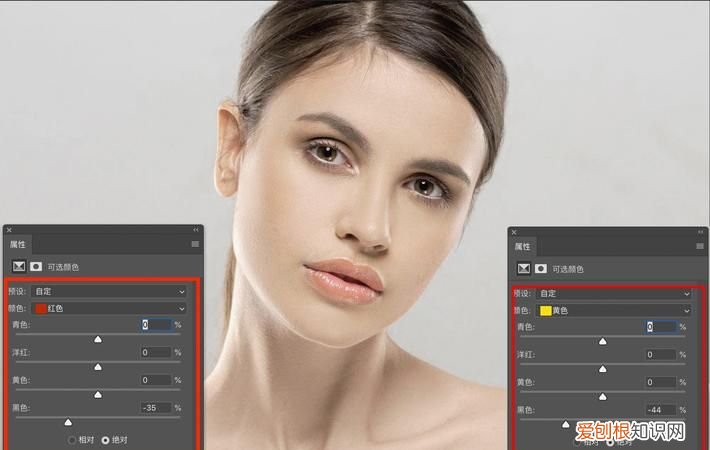Open 预设 preset dropdown in left panel
Viewport: 710px width, 450px height.
110,291
